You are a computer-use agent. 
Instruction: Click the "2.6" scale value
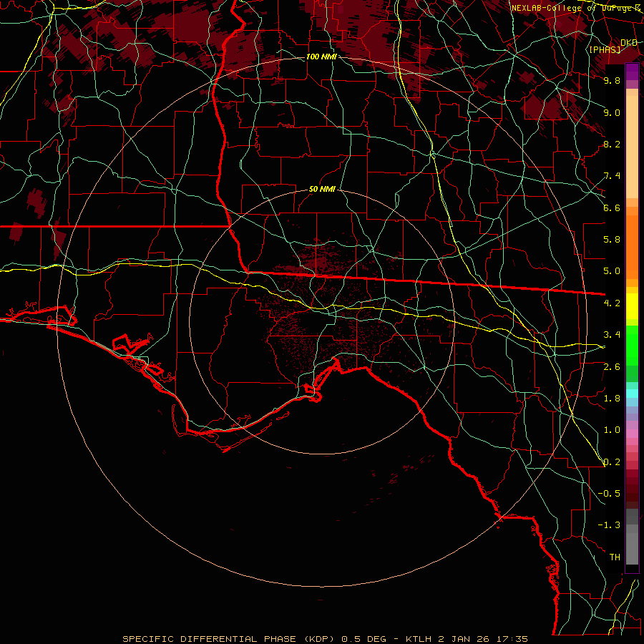(x=612, y=366)
